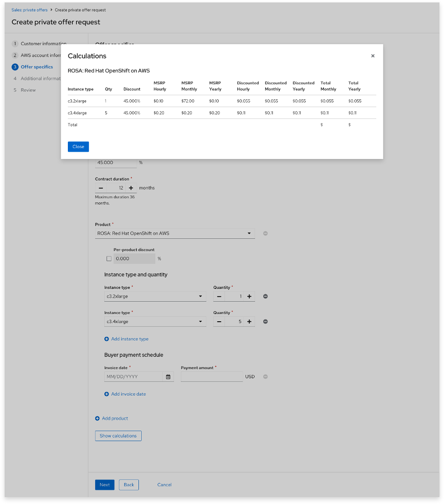Viewport: 445px width, 504px height.
Task: Click the Next button
Action: (x=105, y=485)
